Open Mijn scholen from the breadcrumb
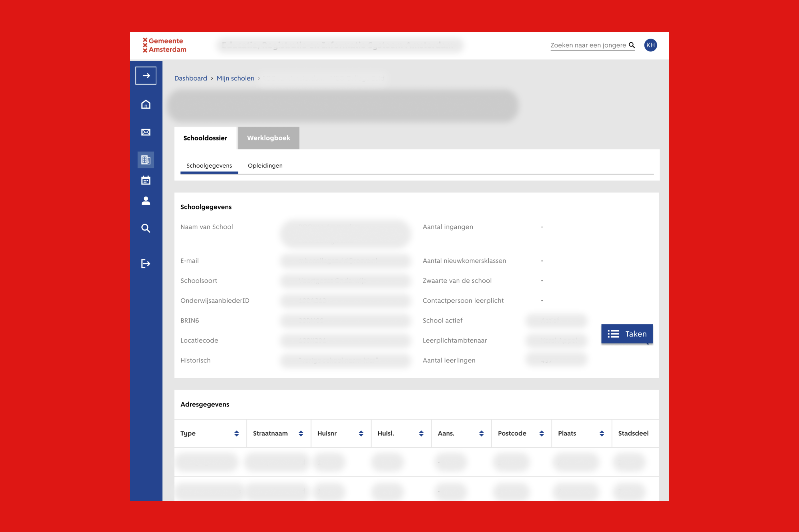 point(235,78)
